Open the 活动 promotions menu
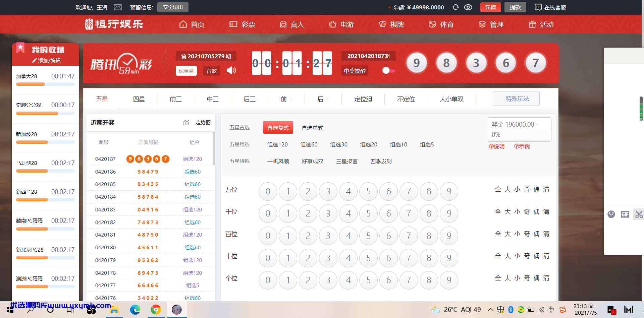Screen dimensions: 644x318 (x=541, y=24)
